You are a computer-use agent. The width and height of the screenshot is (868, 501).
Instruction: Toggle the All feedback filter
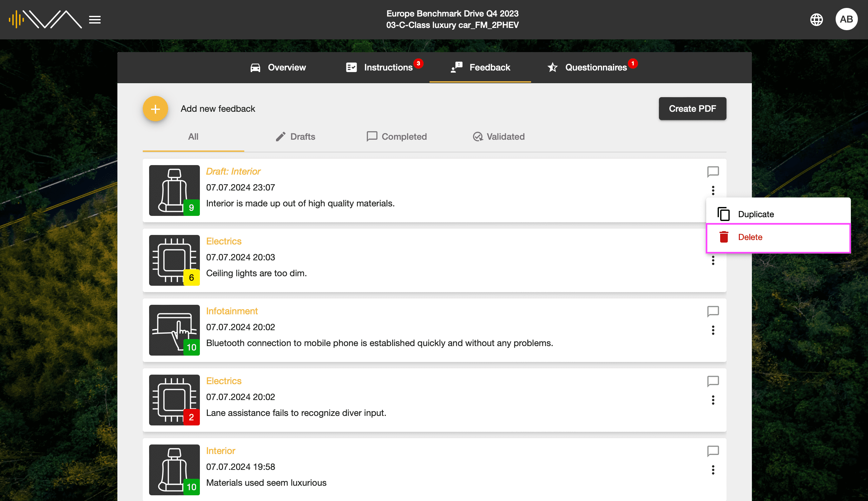click(x=193, y=137)
